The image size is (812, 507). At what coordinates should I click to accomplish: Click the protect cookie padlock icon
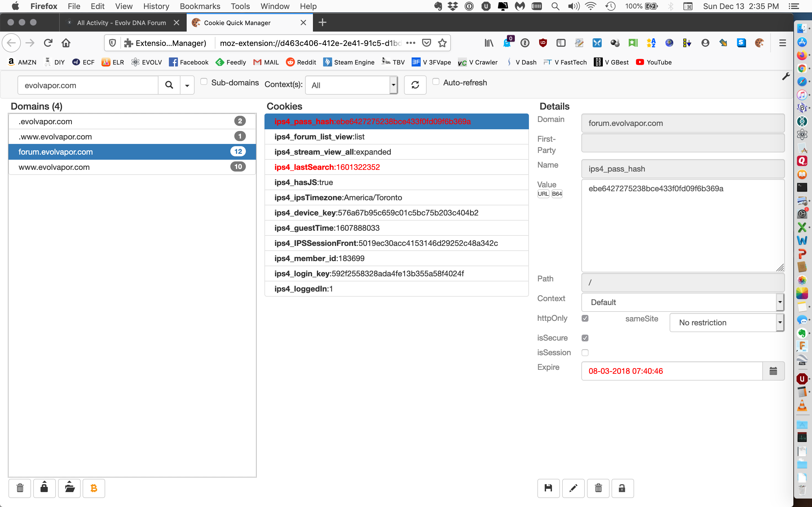pyautogui.click(x=623, y=488)
